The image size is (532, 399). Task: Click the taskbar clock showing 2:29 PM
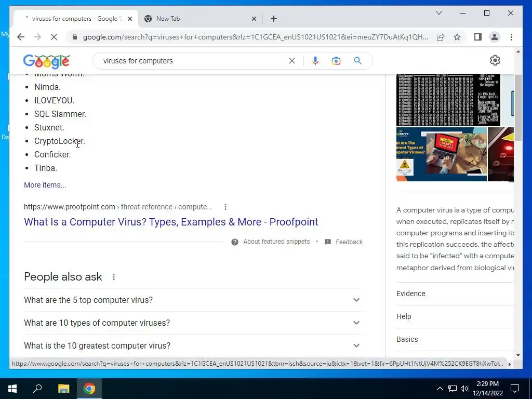[x=487, y=389]
